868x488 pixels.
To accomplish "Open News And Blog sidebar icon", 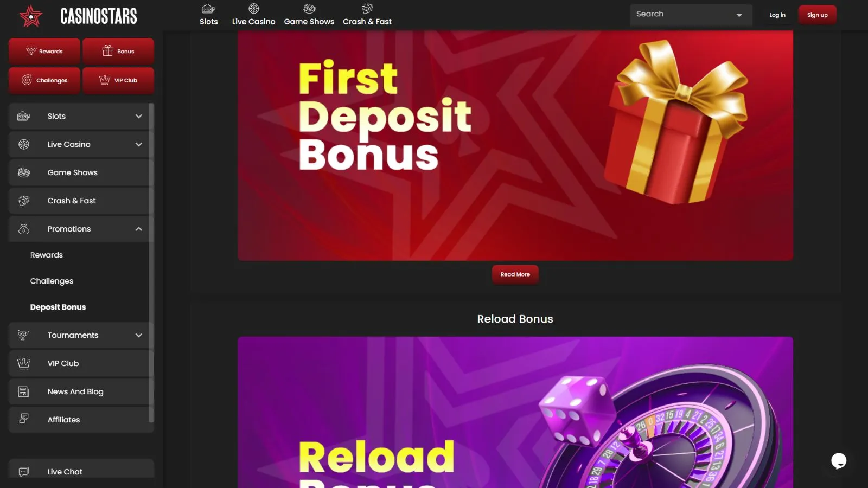I will [24, 391].
